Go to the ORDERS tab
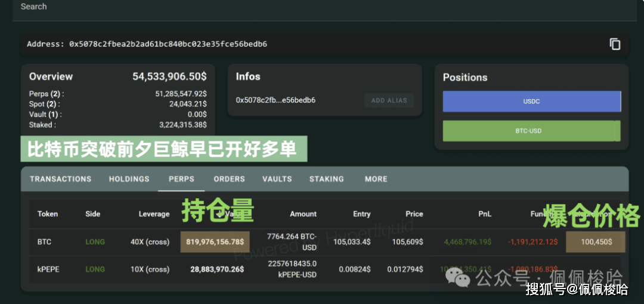This screenshot has width=644, height=304. pos(229,179)
